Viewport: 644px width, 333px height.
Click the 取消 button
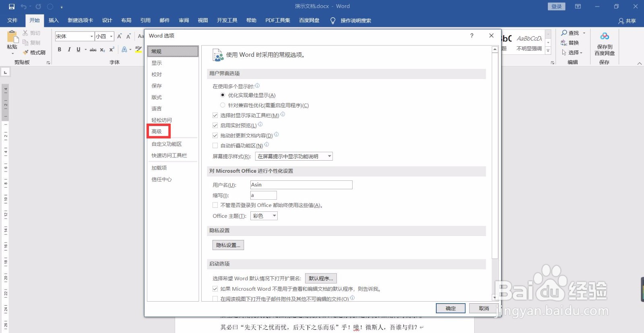click(x=484, y=308)
